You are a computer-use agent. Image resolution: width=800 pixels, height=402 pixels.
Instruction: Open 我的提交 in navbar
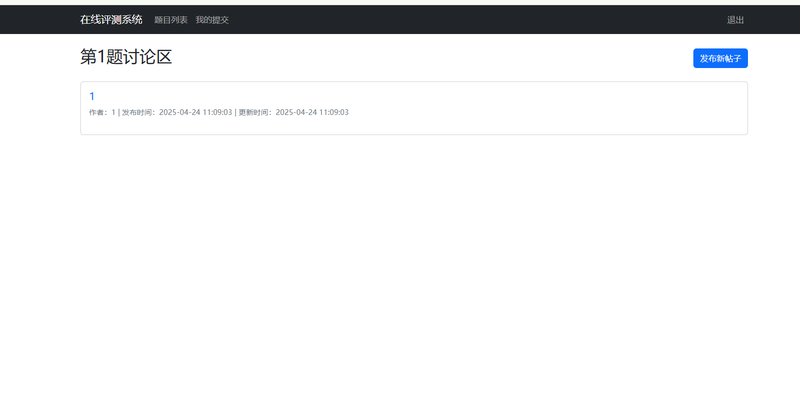coord(212,20)
